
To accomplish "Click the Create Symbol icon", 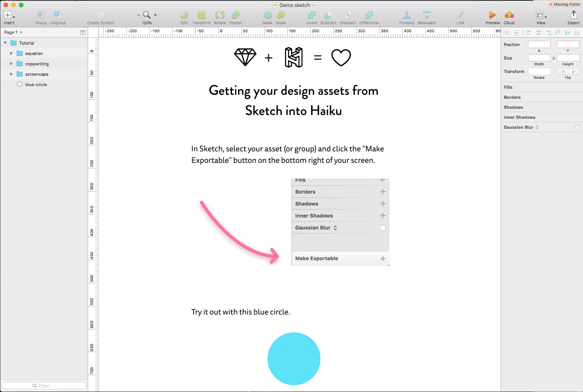I will [x=100, y=15].
